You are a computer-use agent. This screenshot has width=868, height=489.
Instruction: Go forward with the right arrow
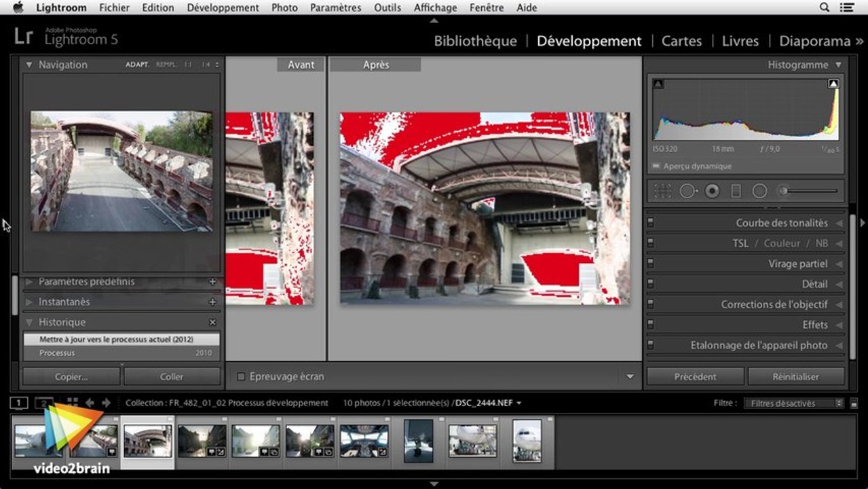[x=106, y=403]
